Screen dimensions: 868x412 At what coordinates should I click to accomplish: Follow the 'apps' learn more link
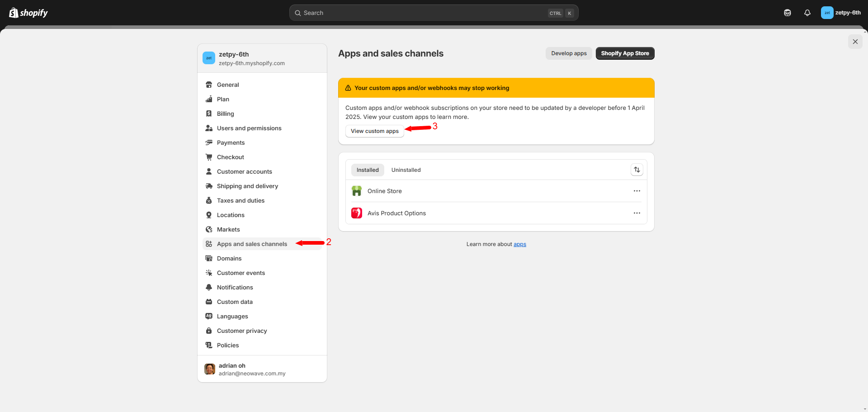[519, 244]
